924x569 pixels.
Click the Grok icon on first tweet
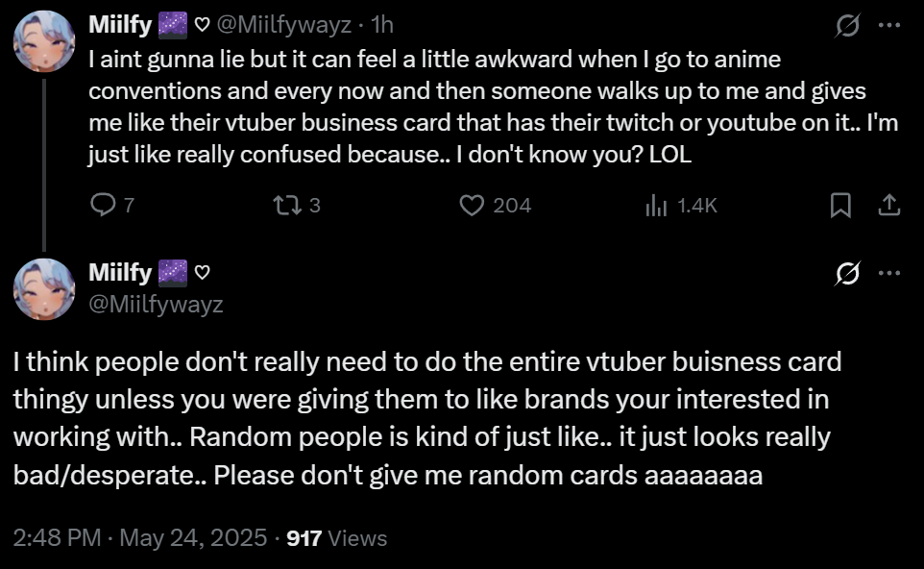point(847,27)
